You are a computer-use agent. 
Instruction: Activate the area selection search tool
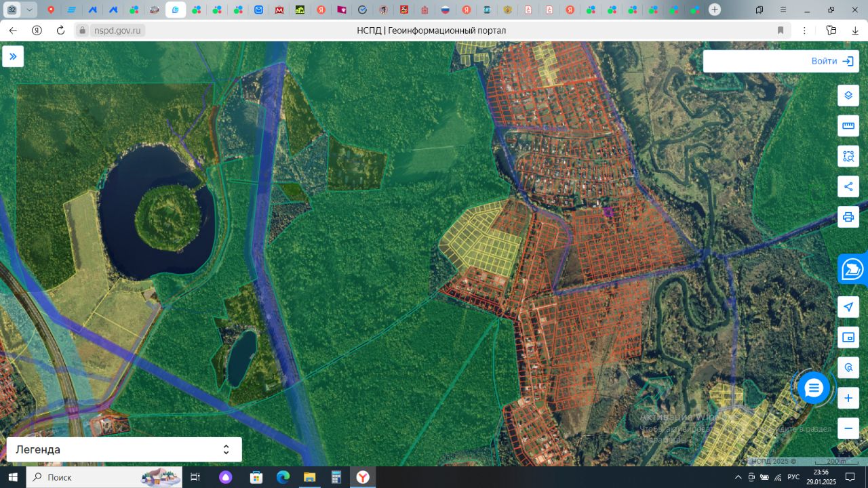(848, 157)
